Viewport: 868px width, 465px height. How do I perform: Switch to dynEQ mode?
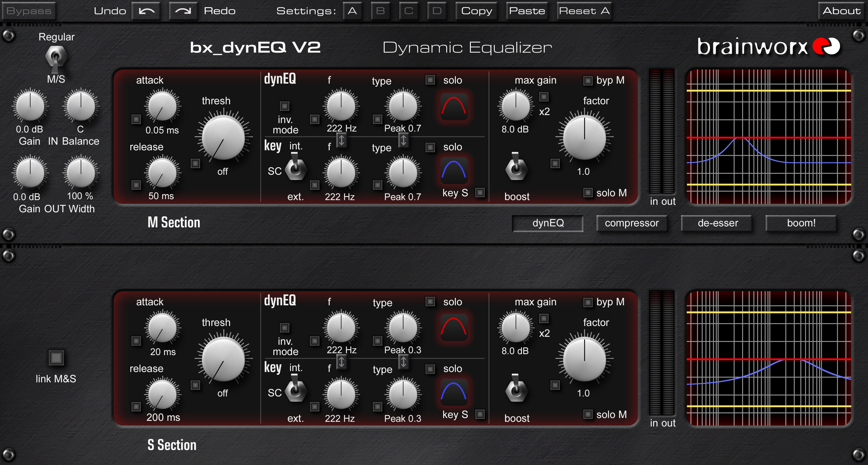pos(548,223)
